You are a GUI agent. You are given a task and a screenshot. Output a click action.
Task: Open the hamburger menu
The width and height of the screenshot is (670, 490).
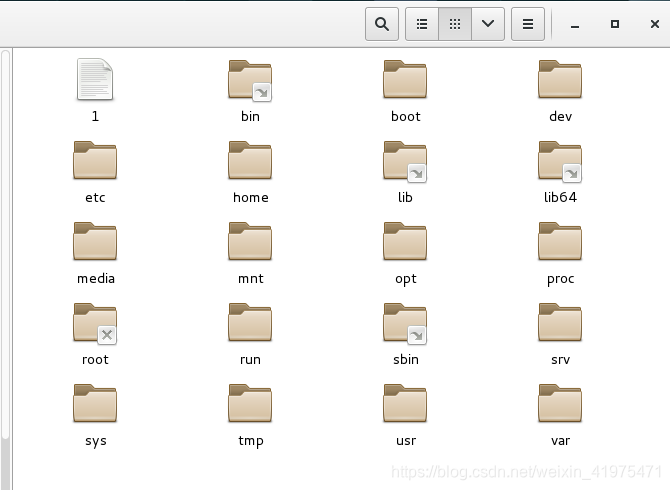pos(528,24)
